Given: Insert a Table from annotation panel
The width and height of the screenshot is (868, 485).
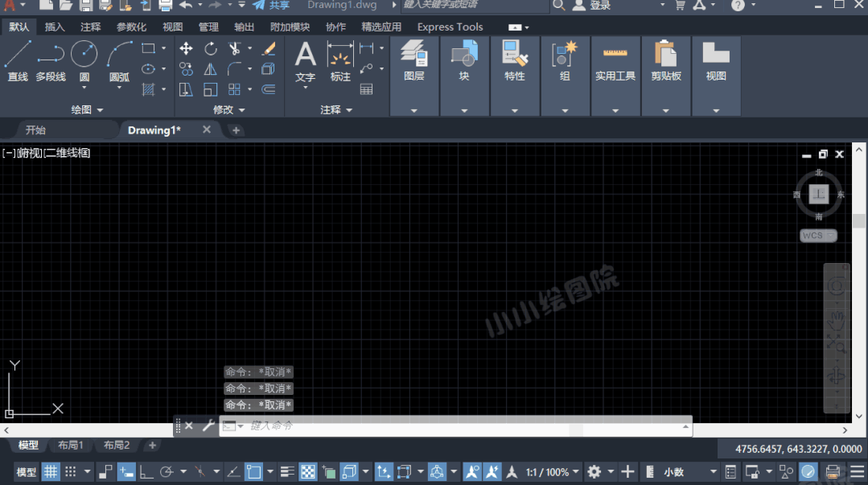Looking at the screenshot, I should [367, 89].
